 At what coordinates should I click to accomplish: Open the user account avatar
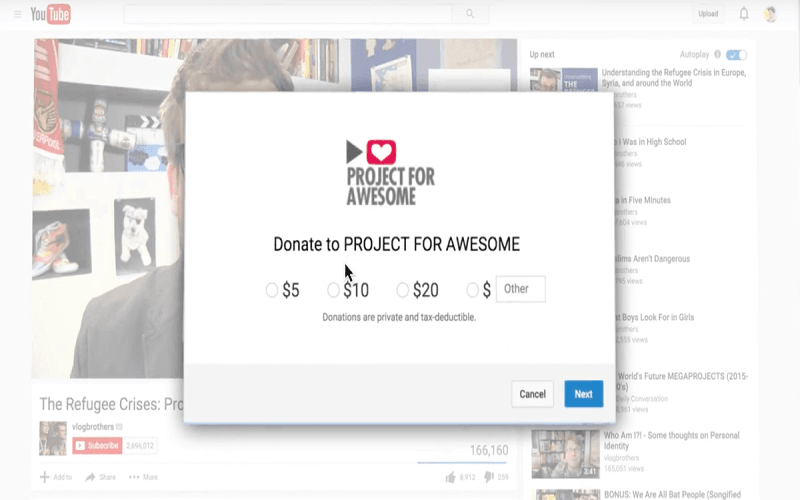(x=771, y=14)
